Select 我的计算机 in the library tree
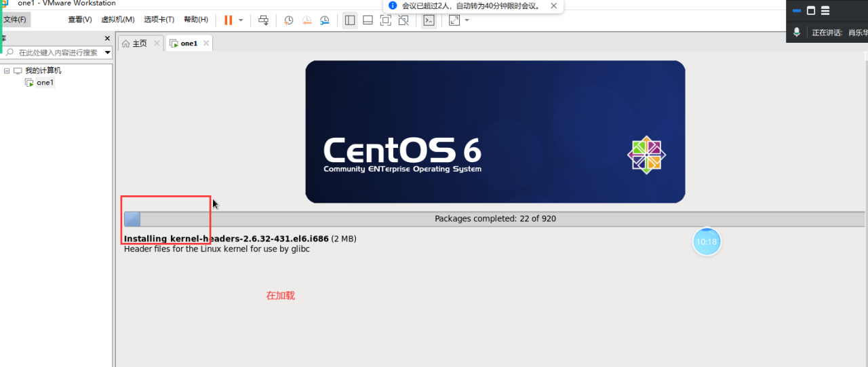Image resolution: width=868 pixels, height=367 pixels. pos(43,71)
